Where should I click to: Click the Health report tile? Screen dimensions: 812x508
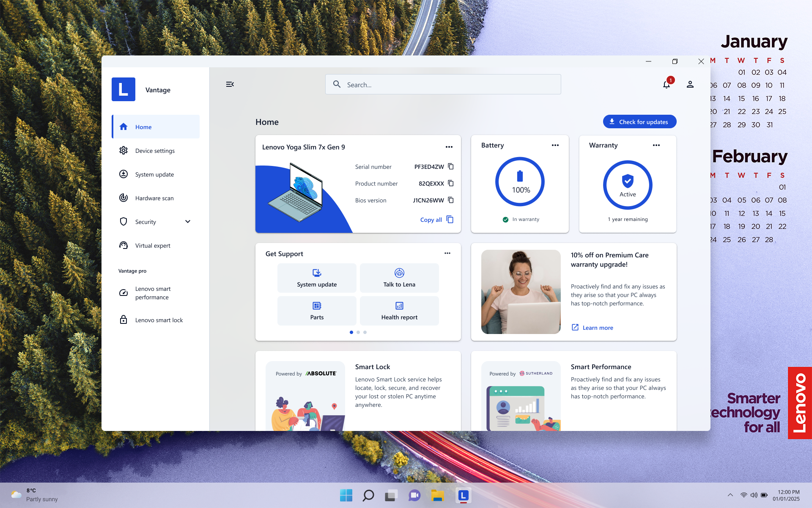[x=399, y=311]
